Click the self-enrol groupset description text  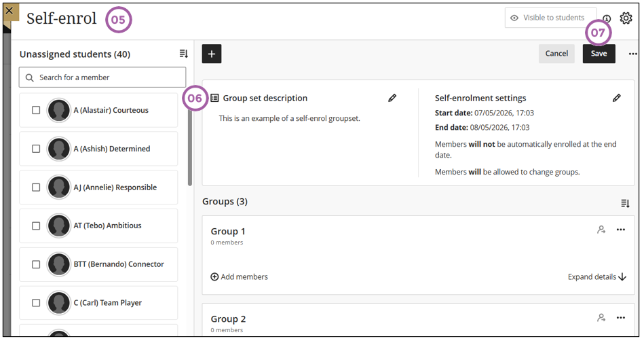[x=289, y=118]
